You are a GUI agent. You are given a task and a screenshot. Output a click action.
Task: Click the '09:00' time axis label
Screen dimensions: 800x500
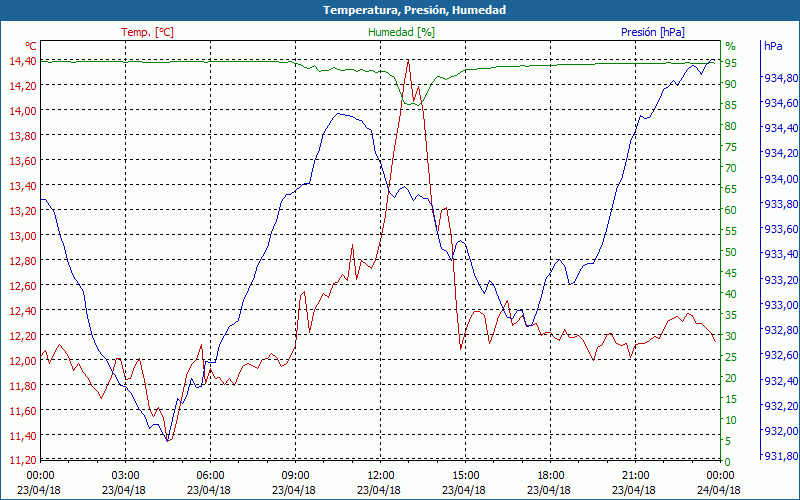click(x=295, y=476)
